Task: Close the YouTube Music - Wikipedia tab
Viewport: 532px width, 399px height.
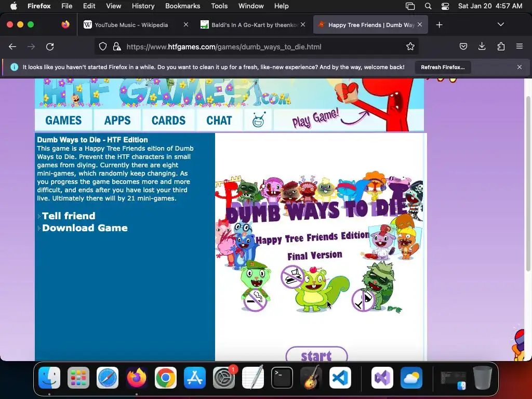Action: pyautogui.click(x=185, y=25)
